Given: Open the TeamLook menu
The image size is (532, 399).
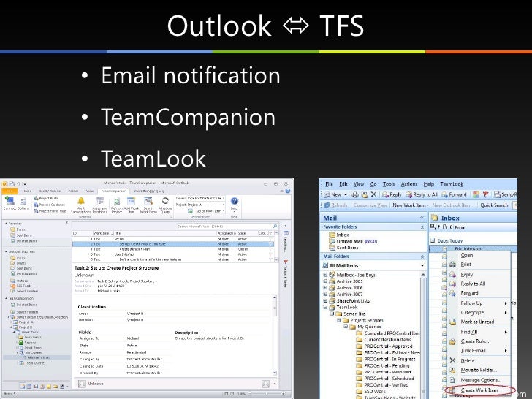Looking at the screenshot, I should [452, 184].
